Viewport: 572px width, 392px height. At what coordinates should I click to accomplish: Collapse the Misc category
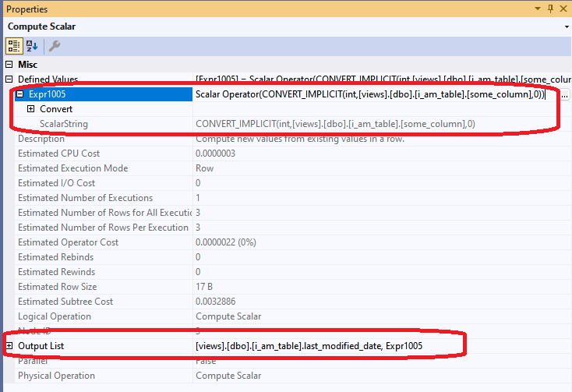tap(9, 65)
